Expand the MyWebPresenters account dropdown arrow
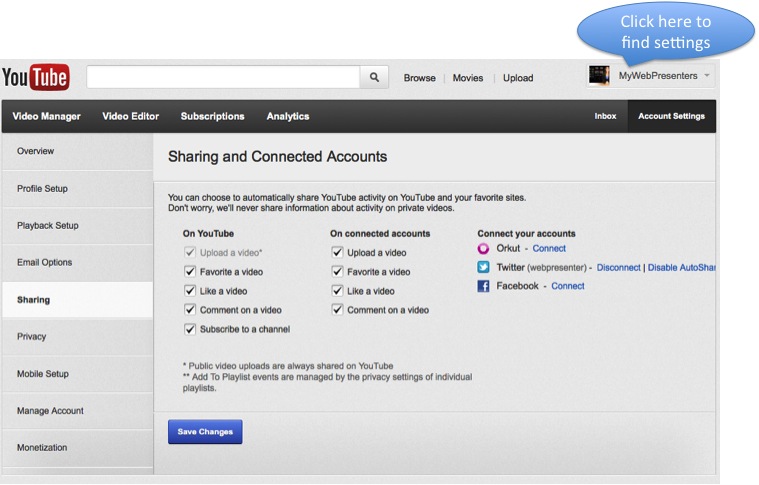Screen dimensions: 759x485 707,76
